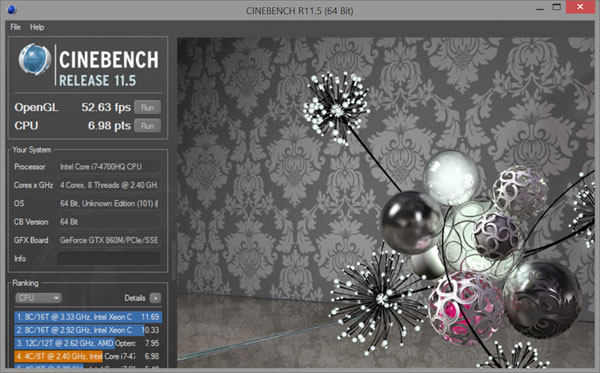Image resolution: width=600 pixels, height=373 pixels.
Task: Click the OS field showing 64 Bit
Action: (x=109, y=204)
